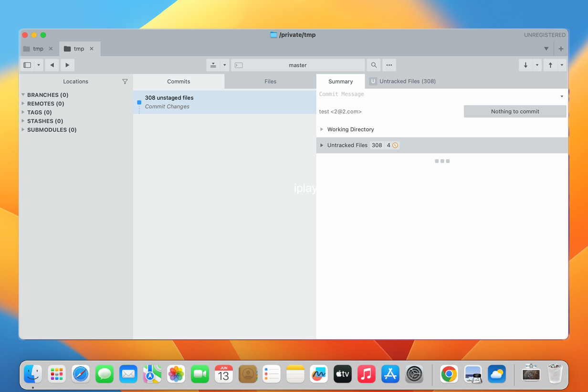Switch to the Commits tab
This screenshot has height=392, width=588.
tap(178, 82)
